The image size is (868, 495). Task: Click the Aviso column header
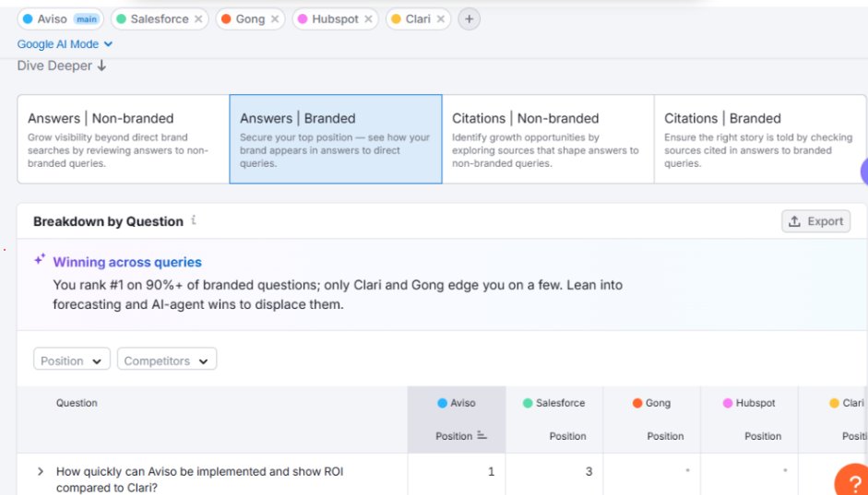(x=457, y=403)
